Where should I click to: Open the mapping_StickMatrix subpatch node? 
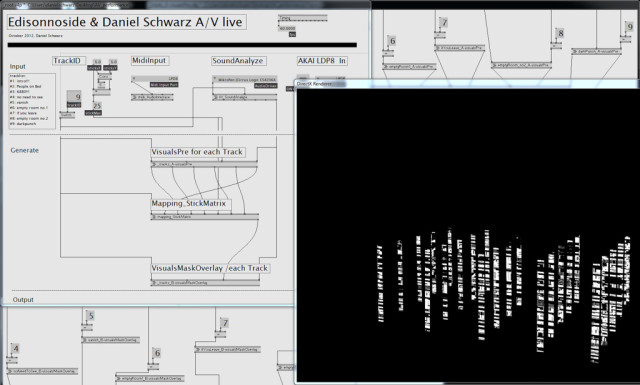coord(204,217)
